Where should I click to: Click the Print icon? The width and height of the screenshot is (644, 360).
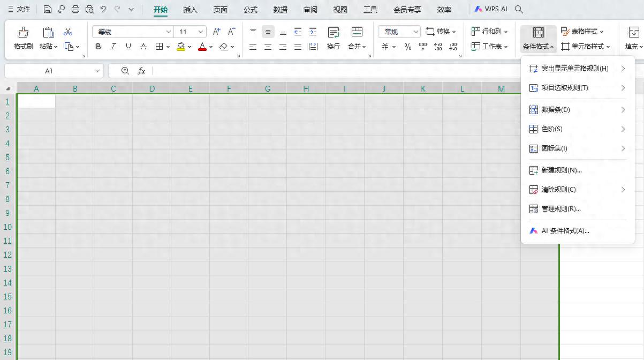click(x=75, y=10)
